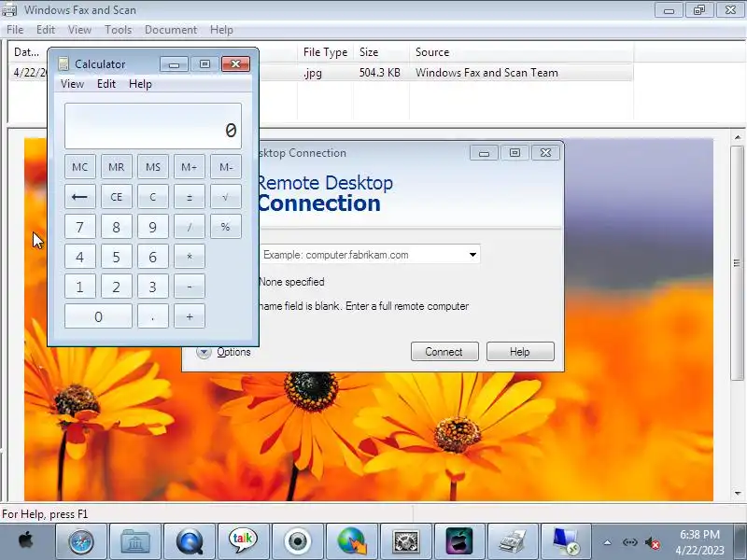Click the M+ calculator key
This screenshot has width=747, height=560.
pyautogui.click(x=190, y=167)
